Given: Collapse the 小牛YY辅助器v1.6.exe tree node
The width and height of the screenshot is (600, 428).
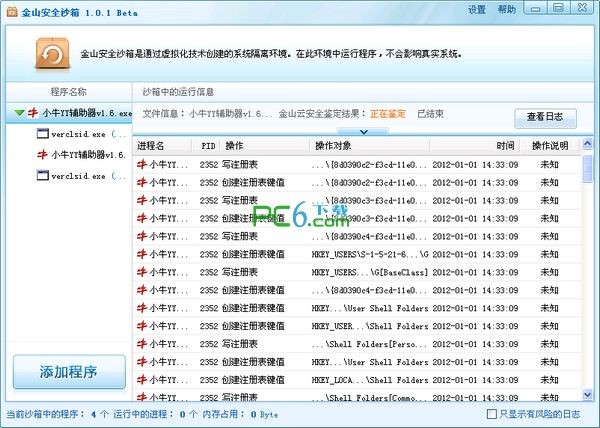Looking at the screenshot, I should (19, 113).
